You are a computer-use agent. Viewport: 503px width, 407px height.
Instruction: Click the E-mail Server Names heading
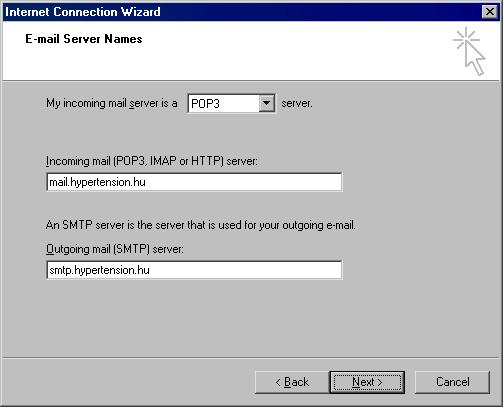point(84,39)
